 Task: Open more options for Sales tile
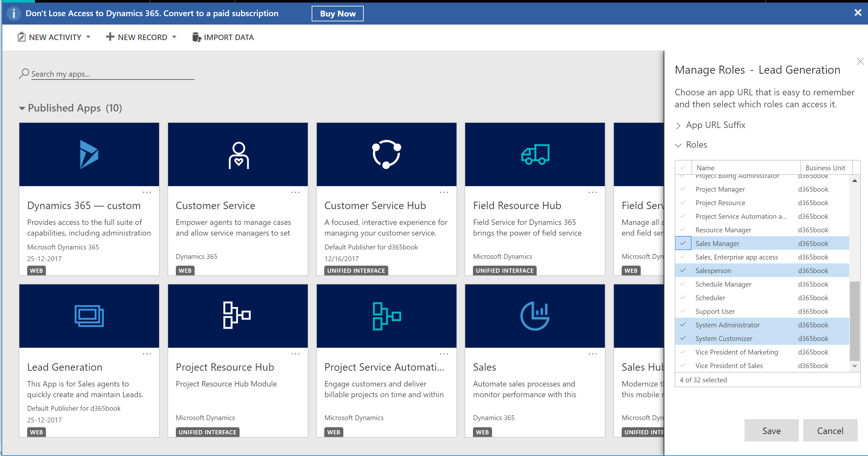pos(593,354)
